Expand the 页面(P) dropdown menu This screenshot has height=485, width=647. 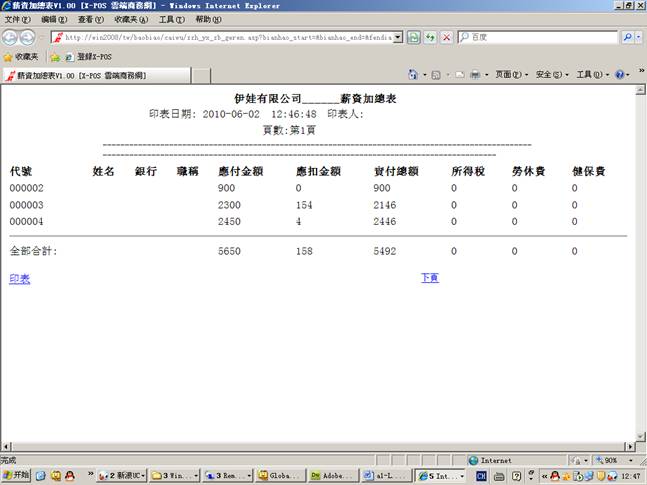[x=510, y=75]
